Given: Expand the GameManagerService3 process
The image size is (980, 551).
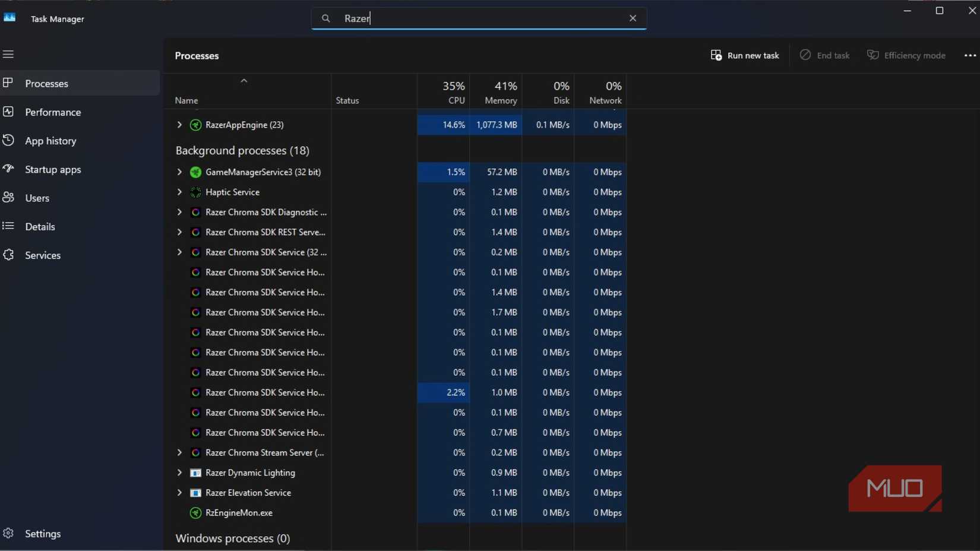Looking at the screenshot, I should tap(179, 172).
